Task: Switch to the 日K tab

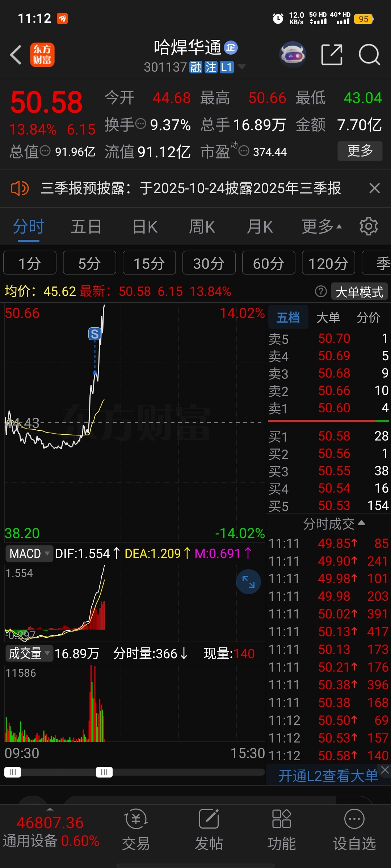Action: pyautogui.click(x=145, y=227)
